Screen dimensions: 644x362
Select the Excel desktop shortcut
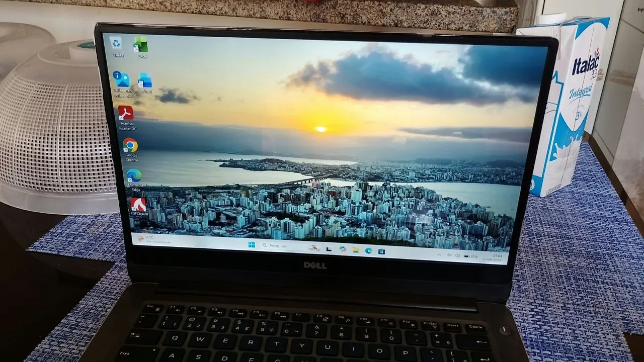coord(141,47)
